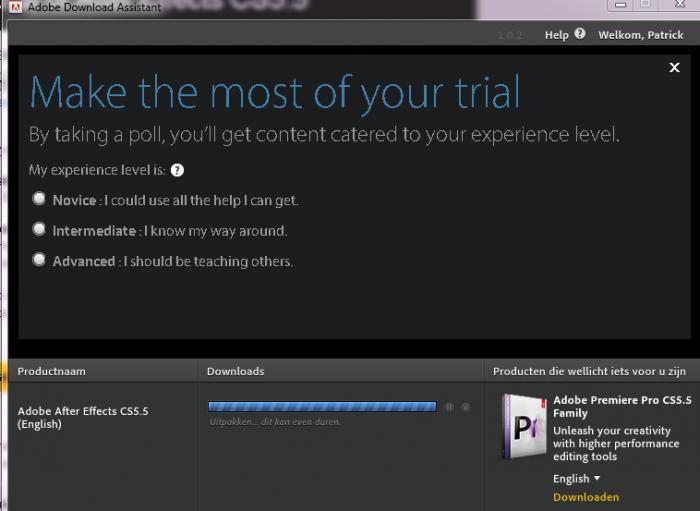Close the trial poll panel
Screen dimensions: 700x511
click(x=674, y=67)
